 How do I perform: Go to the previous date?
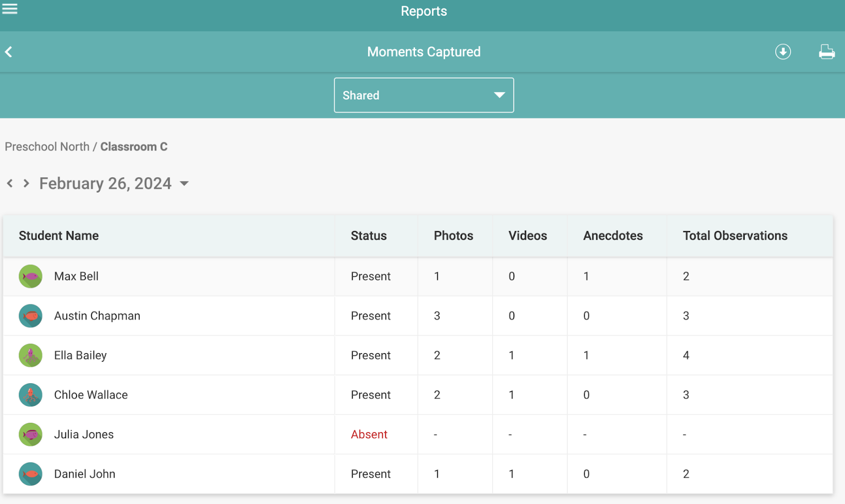(10, 183)
